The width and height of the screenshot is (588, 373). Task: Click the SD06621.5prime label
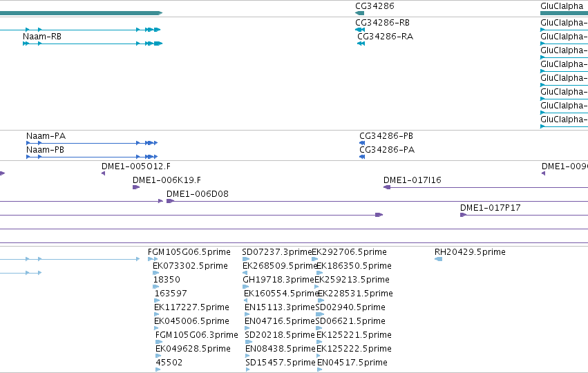(x=350, y=321)
